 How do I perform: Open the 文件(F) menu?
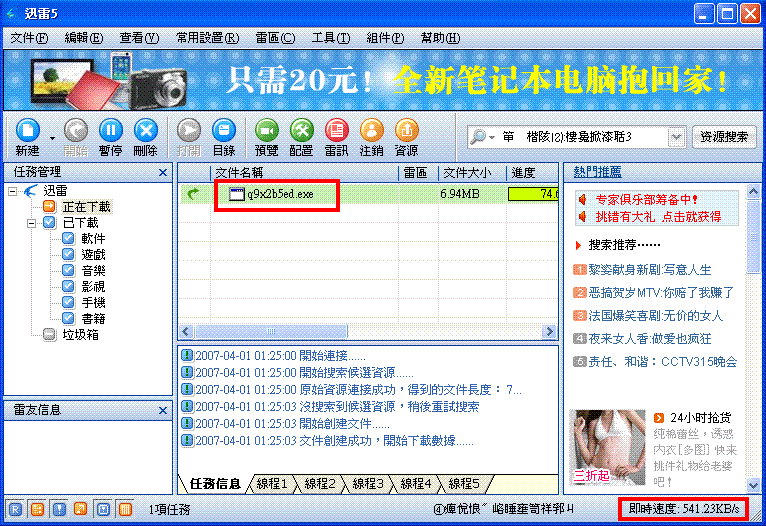[29, 38]
